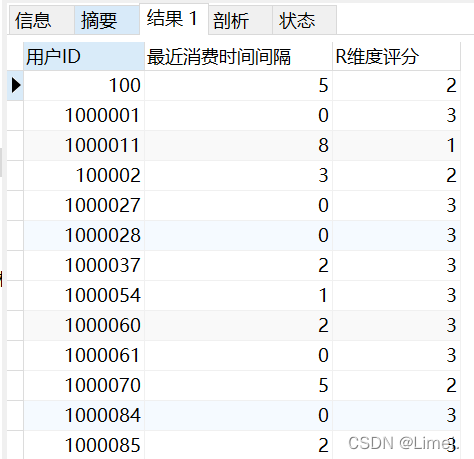Click the 最近消费时间间隔 column header

pos(238,56)
